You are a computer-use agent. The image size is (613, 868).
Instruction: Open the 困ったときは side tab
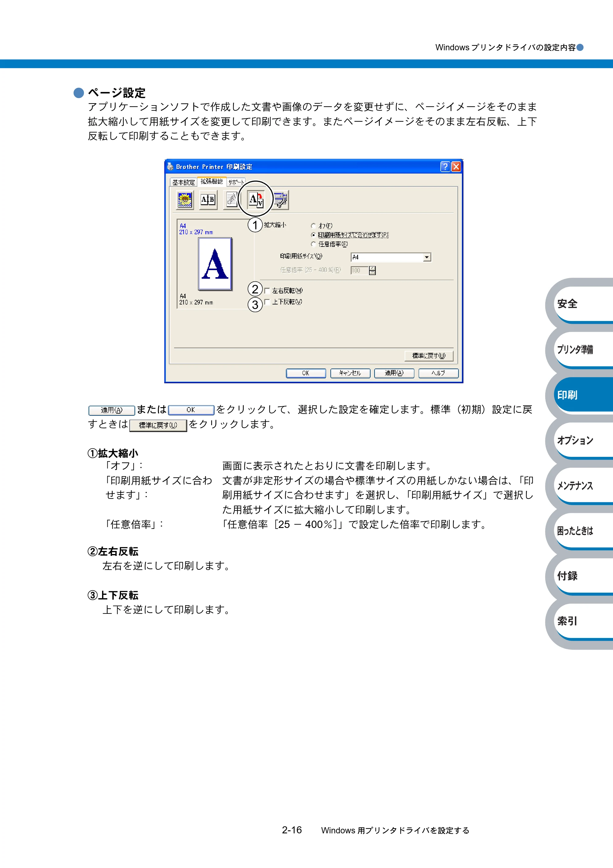pos(583,531)
